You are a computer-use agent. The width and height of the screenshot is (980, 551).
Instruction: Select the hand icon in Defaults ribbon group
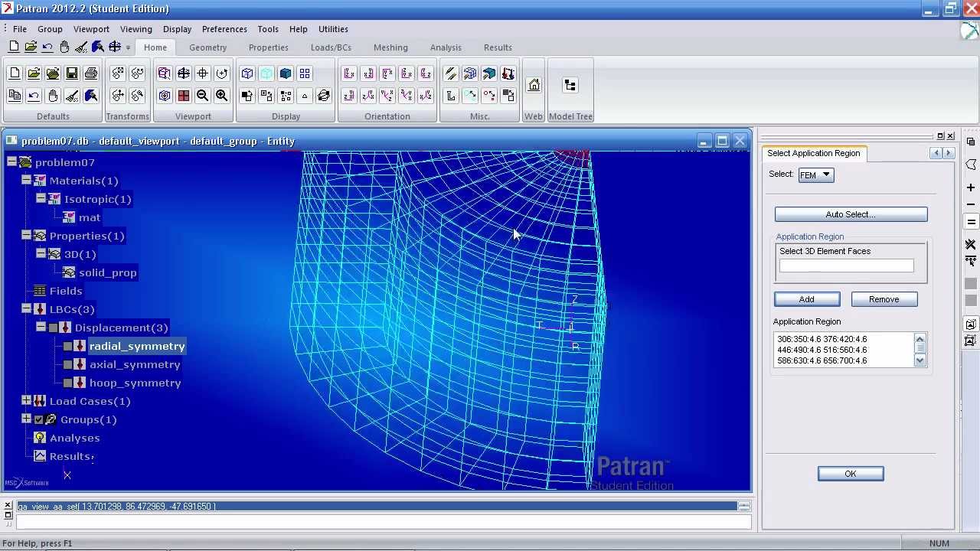[x=53, y=96]
